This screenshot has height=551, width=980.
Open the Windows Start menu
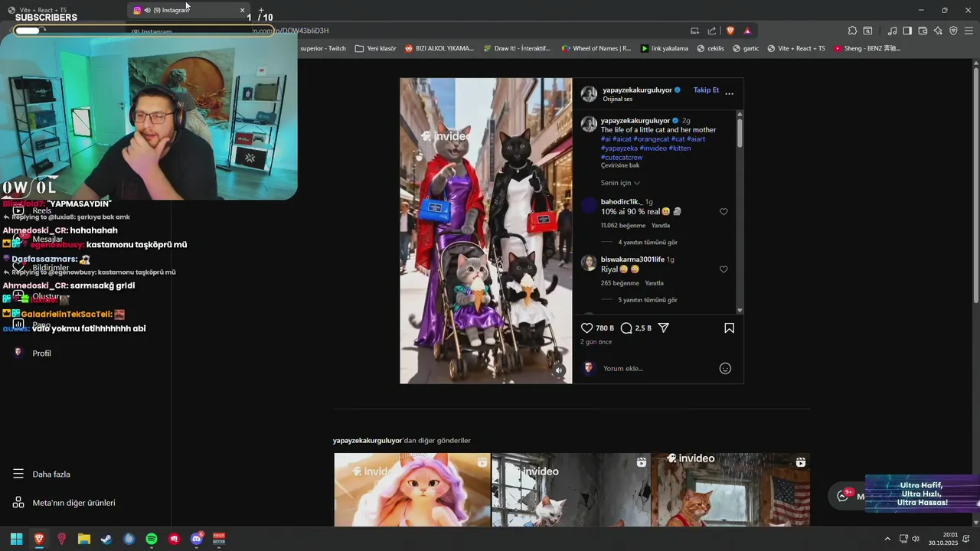pos(16,539)
